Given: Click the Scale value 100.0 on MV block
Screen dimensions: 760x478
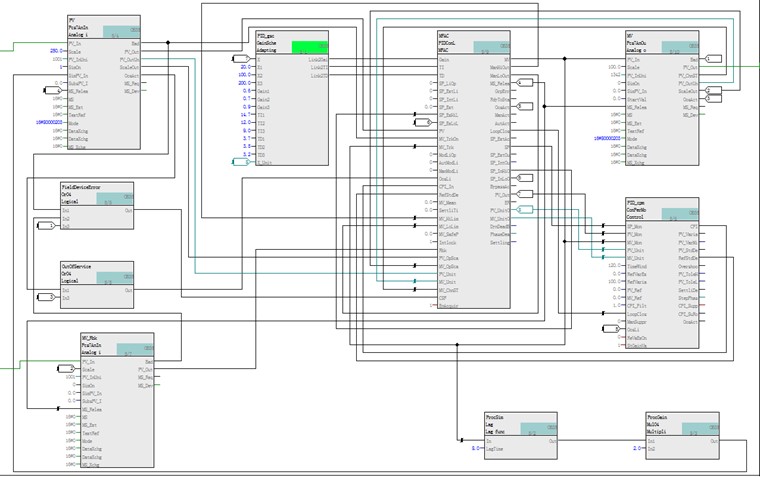Looking at the screenshot, I should pos(616,66).
